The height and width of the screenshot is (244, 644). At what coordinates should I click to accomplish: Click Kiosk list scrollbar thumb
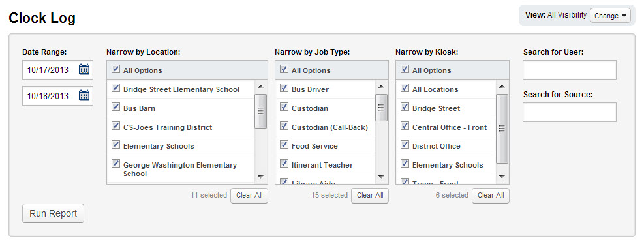tap(502, 129)
